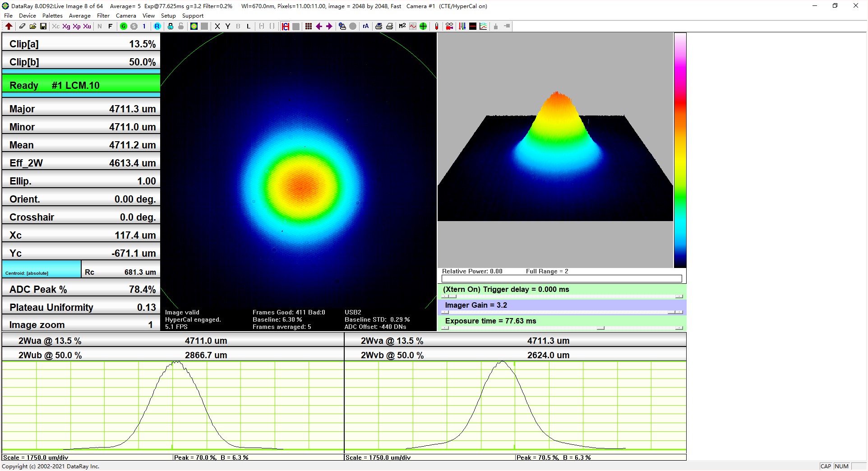
Task: Click the cyan R toolbar icon
Action: 157,26
